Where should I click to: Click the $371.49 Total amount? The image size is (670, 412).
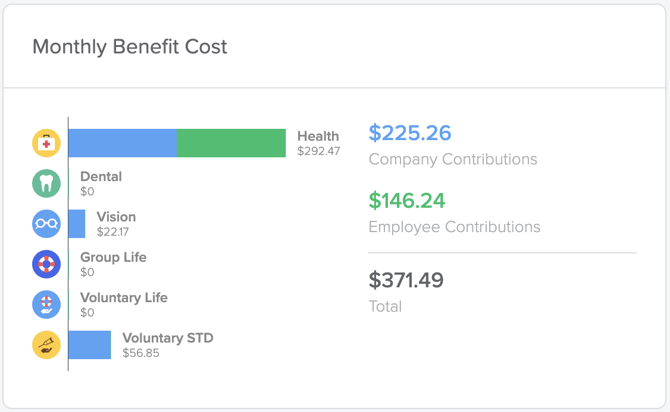click(406, 280)
